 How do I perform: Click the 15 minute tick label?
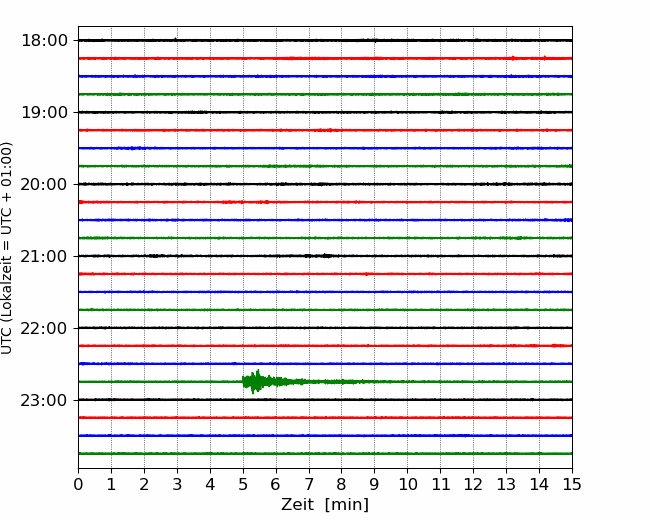[572, 485]
